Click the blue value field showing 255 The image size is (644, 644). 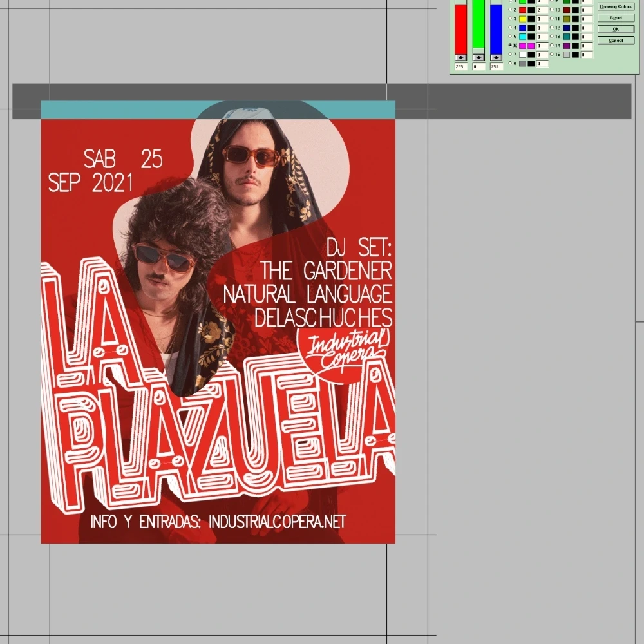click(x=497, y=66)
